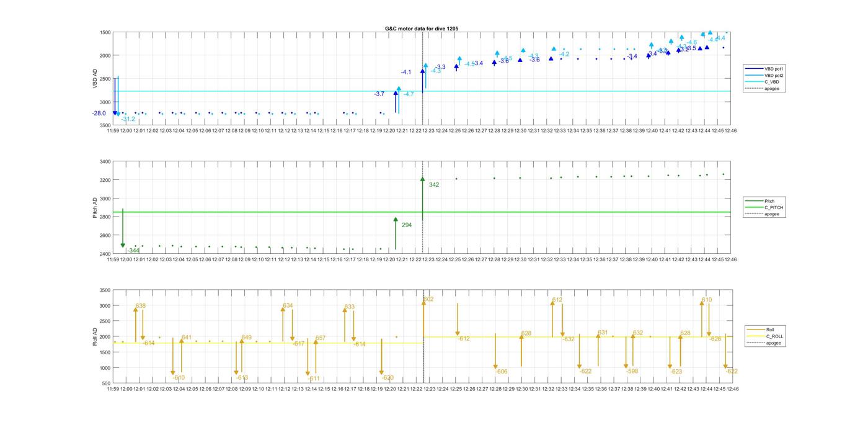
Task: Click the '-626' roll data label
Action: (x=715, y=339)
